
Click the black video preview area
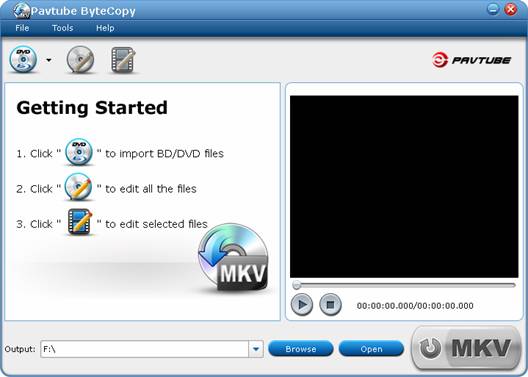[x=404, y=187]
